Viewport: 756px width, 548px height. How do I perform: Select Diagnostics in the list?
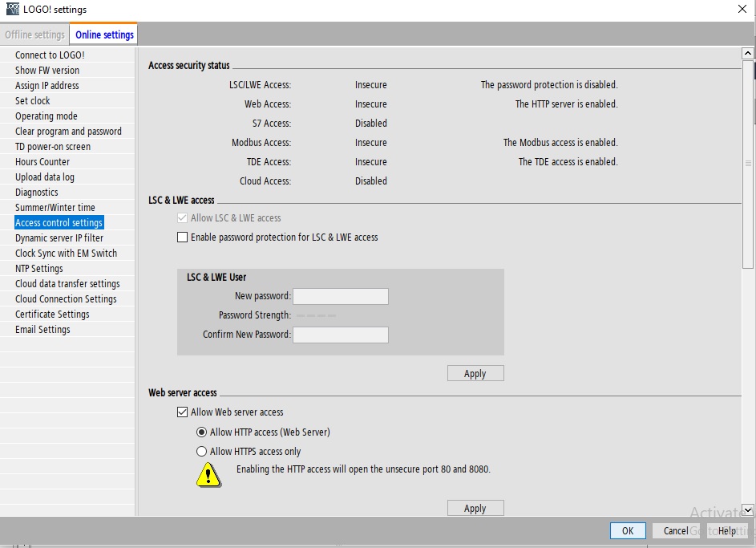[37, 193]
